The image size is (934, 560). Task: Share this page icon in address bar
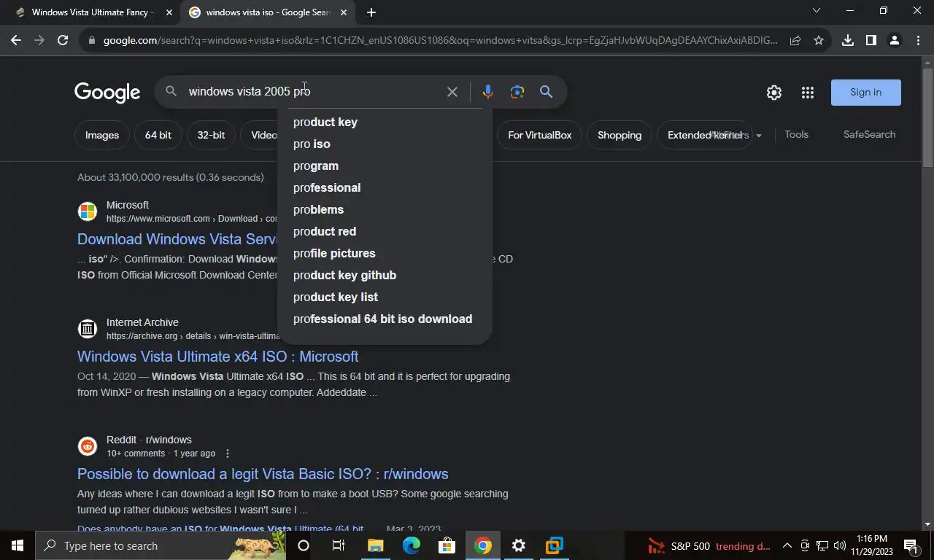click(x=795, y=40)
